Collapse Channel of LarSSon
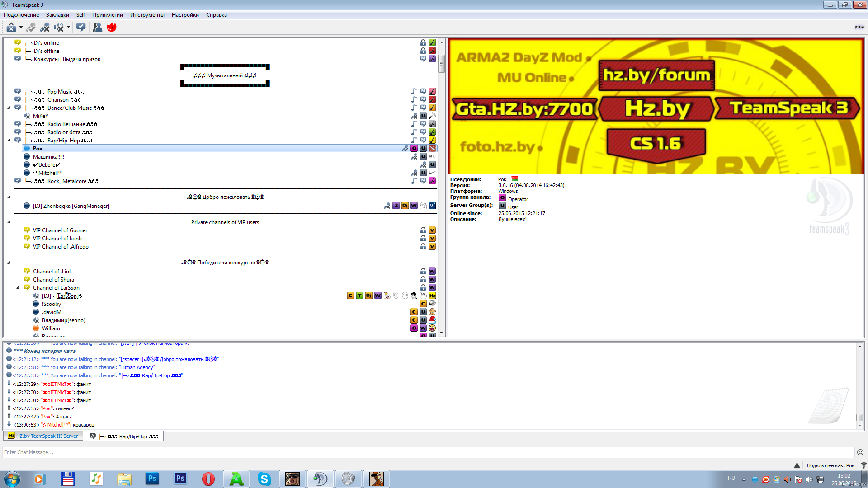The image size is (868, 488). click(x=18, y=288)
